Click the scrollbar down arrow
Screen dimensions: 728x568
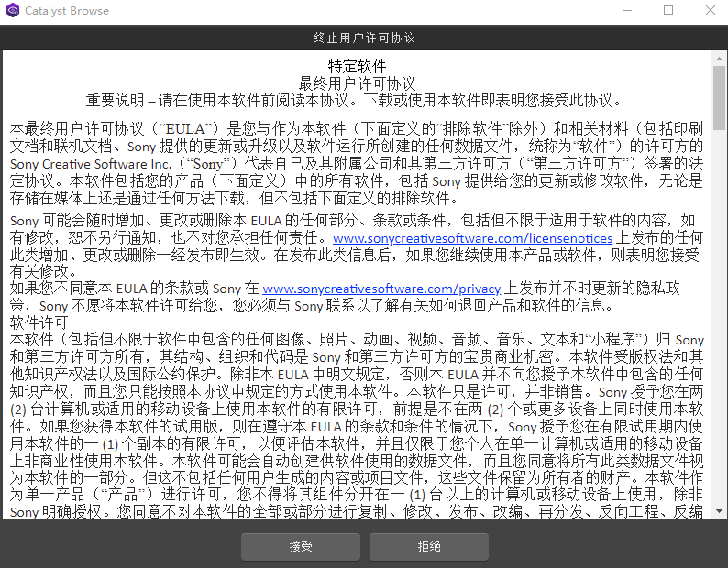[719, 511]
